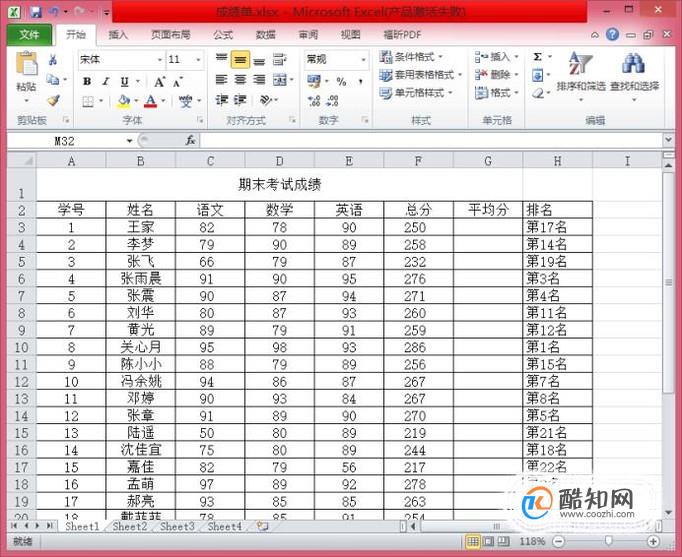Screen dimensions: 682x557
Task: Click the Clear eraser icon
Action: tap(538, 93)
